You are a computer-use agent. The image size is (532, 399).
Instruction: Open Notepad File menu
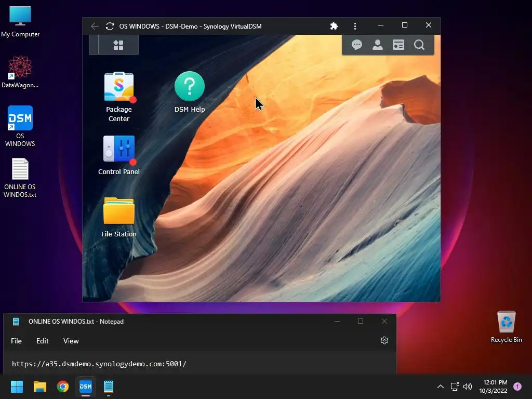click(16, 341)
